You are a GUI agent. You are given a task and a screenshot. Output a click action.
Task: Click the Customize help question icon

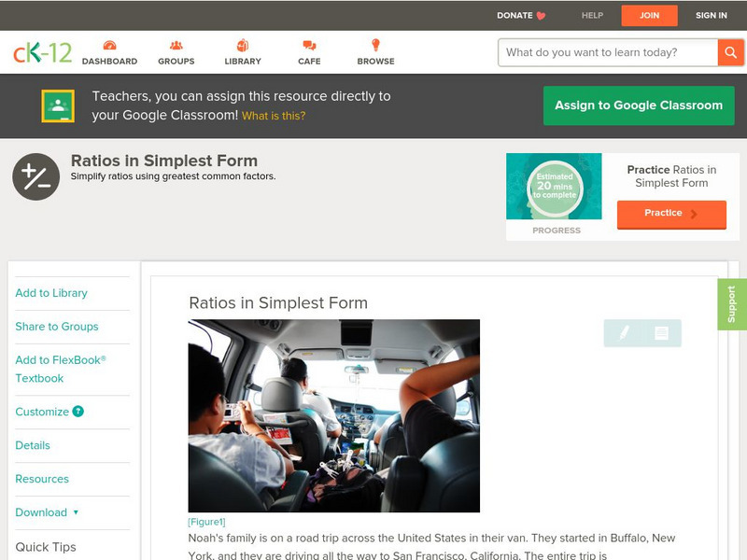pyautogui.click(x=78, y=412)
